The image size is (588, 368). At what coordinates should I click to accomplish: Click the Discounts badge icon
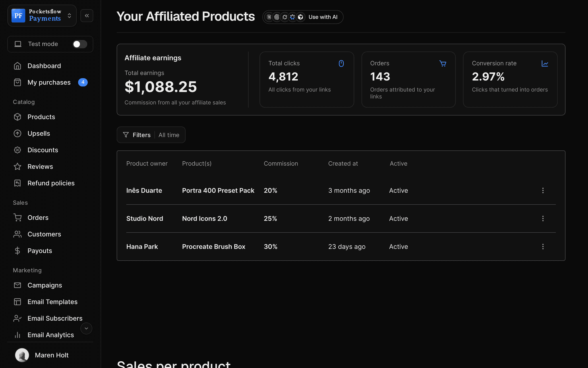18,150
